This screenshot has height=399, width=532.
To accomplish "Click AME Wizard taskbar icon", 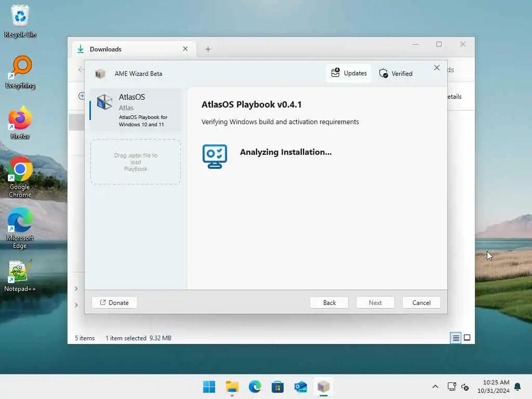I will [323, 387].
